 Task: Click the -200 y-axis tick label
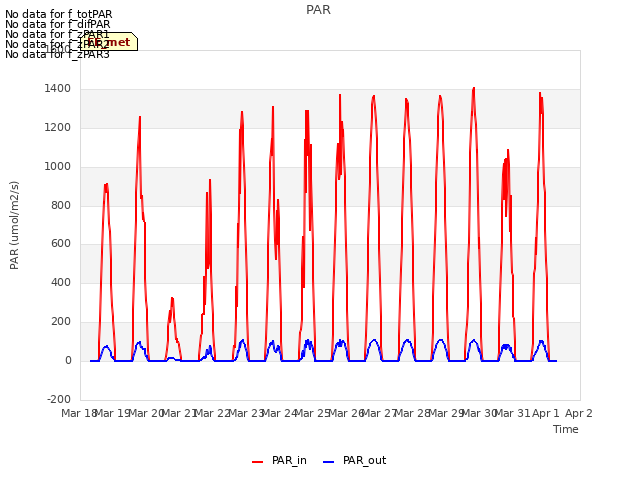59,399
